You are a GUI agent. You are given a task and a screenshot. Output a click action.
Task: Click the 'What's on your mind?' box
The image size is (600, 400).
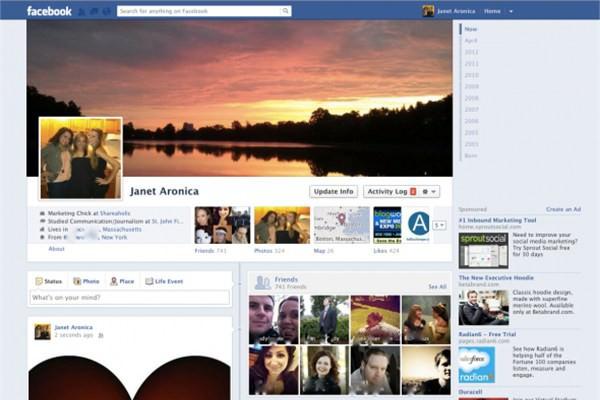130,297
